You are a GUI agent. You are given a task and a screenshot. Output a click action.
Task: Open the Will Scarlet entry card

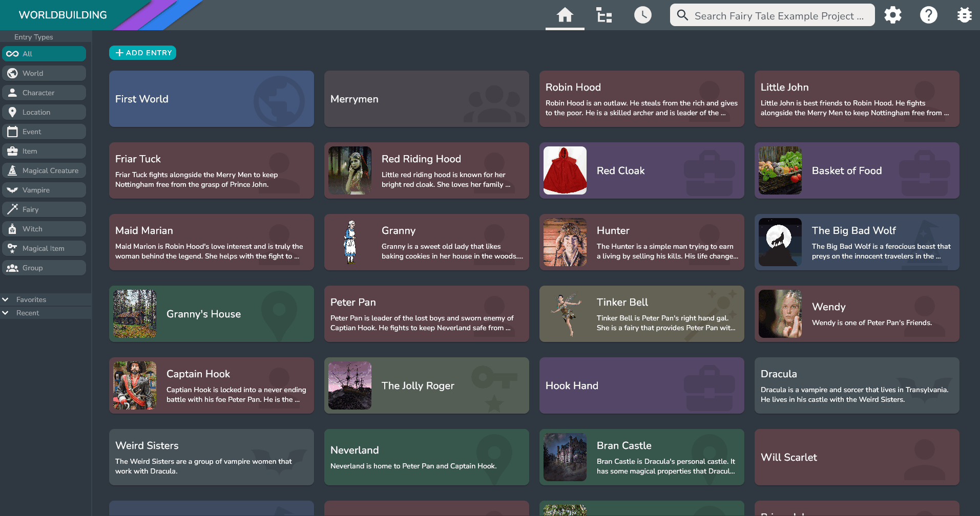click(x=857, y=457)
